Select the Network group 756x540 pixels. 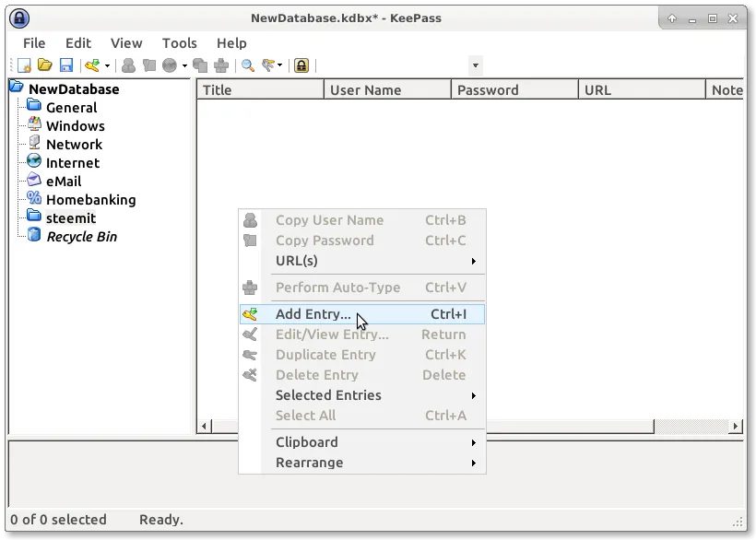75,144
